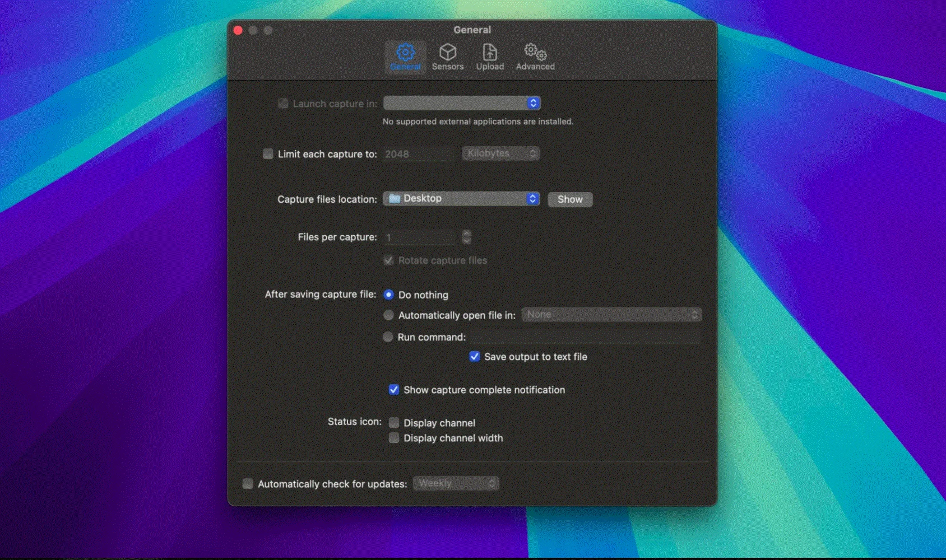Open the General preferences gear icon

[x=405, y=52]
